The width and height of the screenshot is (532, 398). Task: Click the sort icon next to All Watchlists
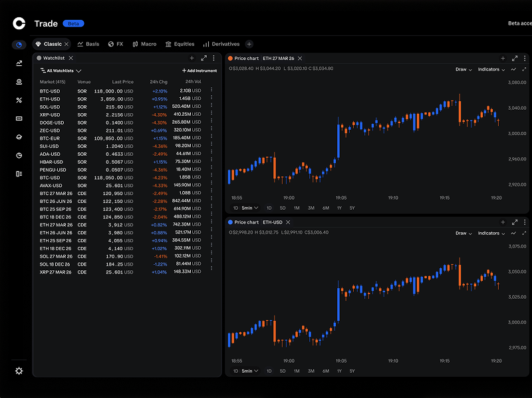(x=43, y=70)
